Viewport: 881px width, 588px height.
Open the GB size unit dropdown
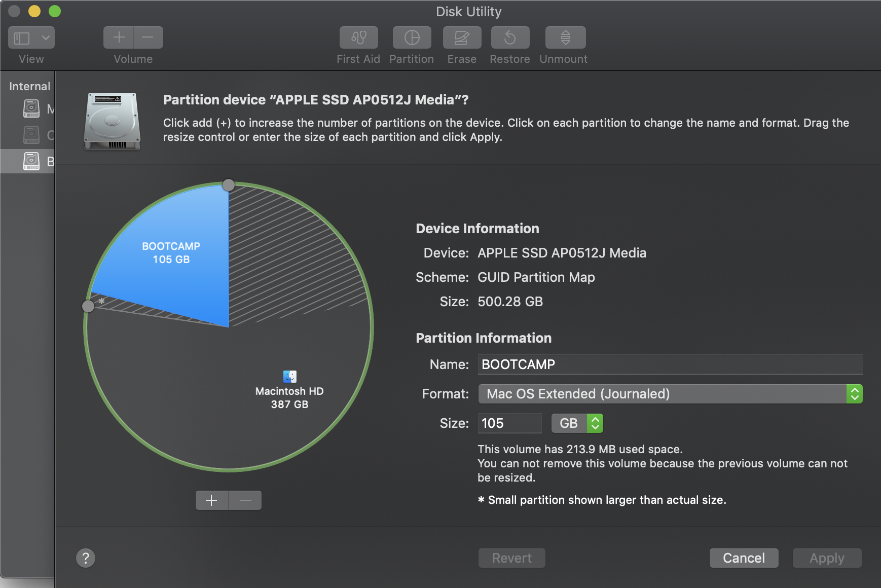[577, 423]
